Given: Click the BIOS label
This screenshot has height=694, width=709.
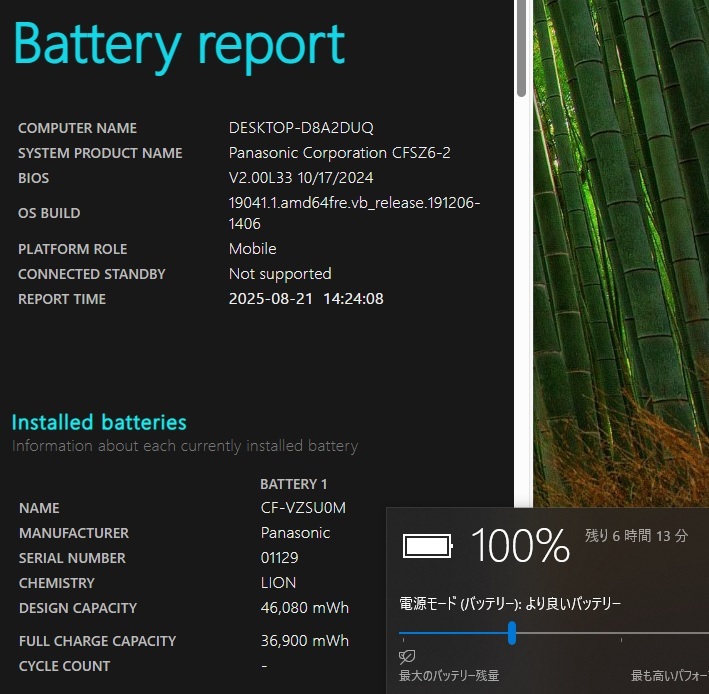Looking at the screenshot, I should pos(33,178).
